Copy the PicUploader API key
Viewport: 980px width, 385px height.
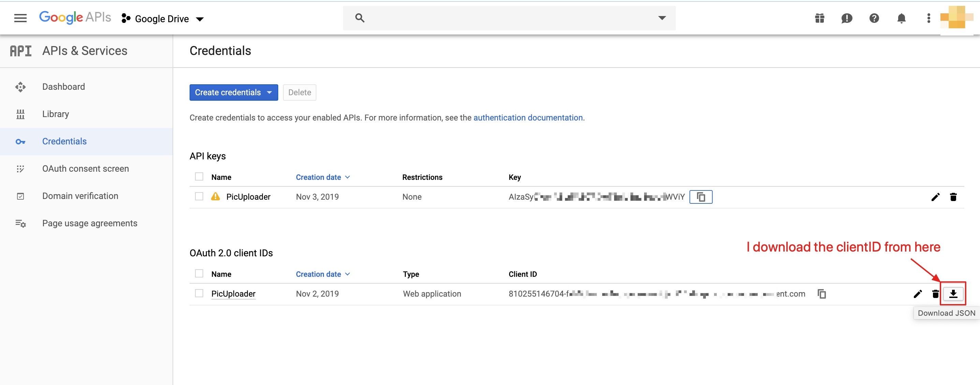point(701,197)
